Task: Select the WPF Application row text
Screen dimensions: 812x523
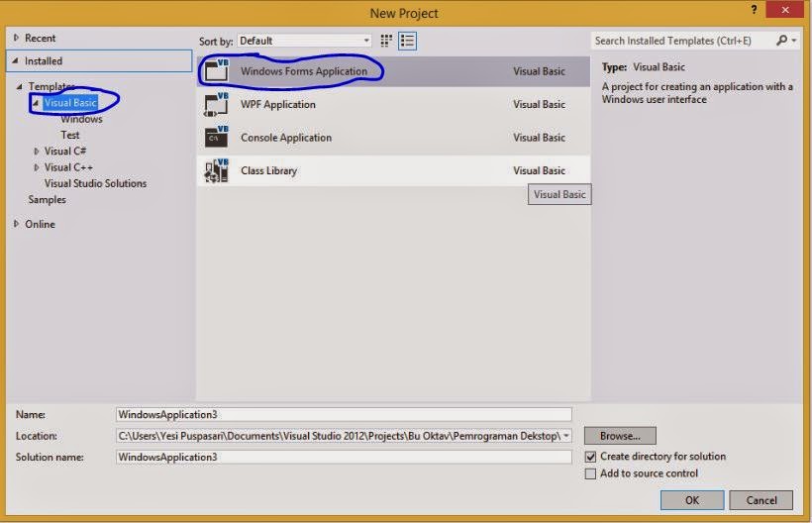Action: pos(278,105)
